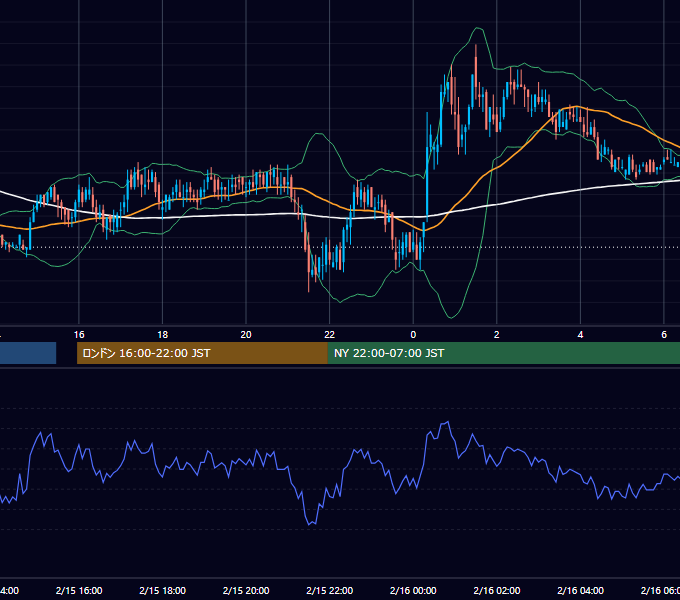The image size is (680, 600).
Task: Click the 2/16 00:00 date label
Action: [413, 590]
